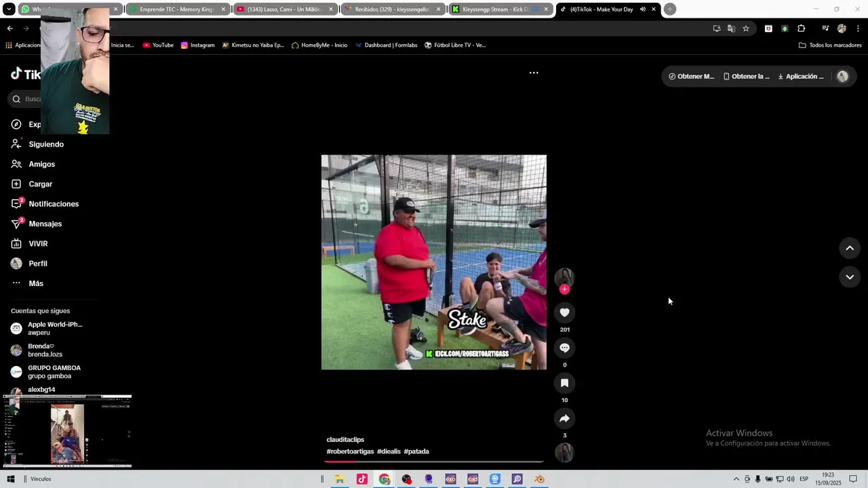
Task: Bookmark this page with the star icon
Action: (746, 28)
